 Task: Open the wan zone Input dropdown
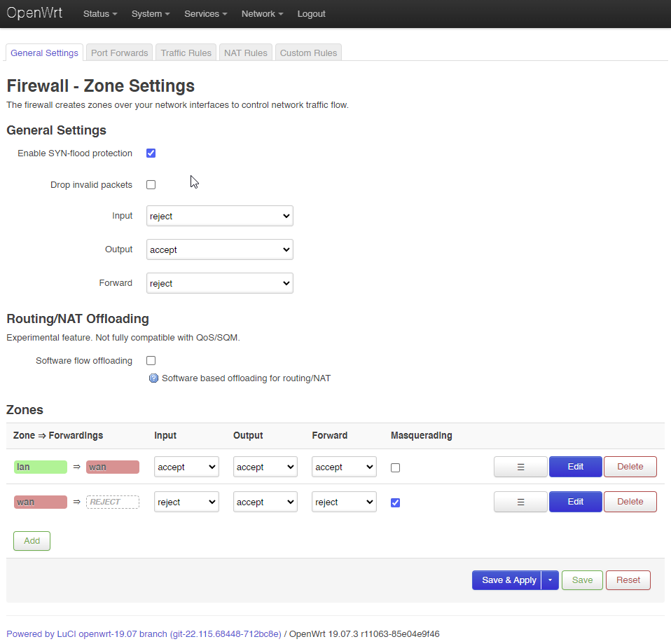(x=186, y=502)
